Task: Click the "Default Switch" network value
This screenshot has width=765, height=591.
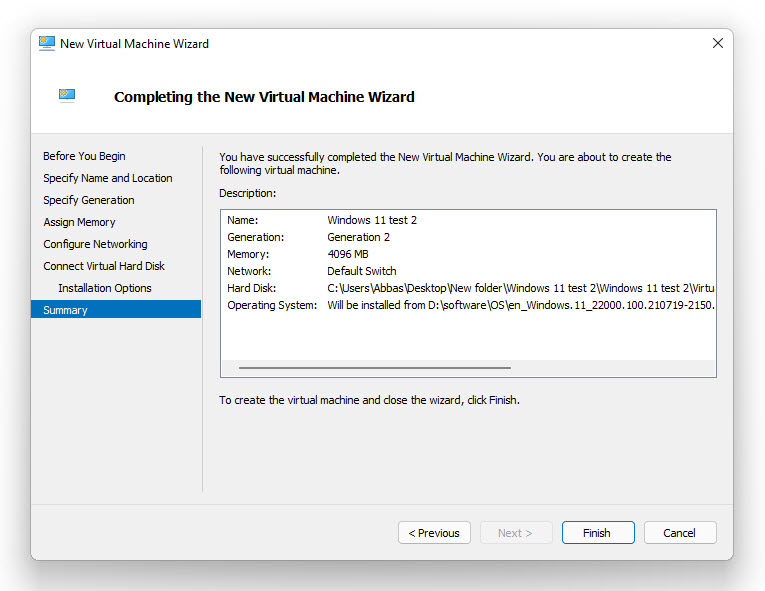Action: click(362, 271)
